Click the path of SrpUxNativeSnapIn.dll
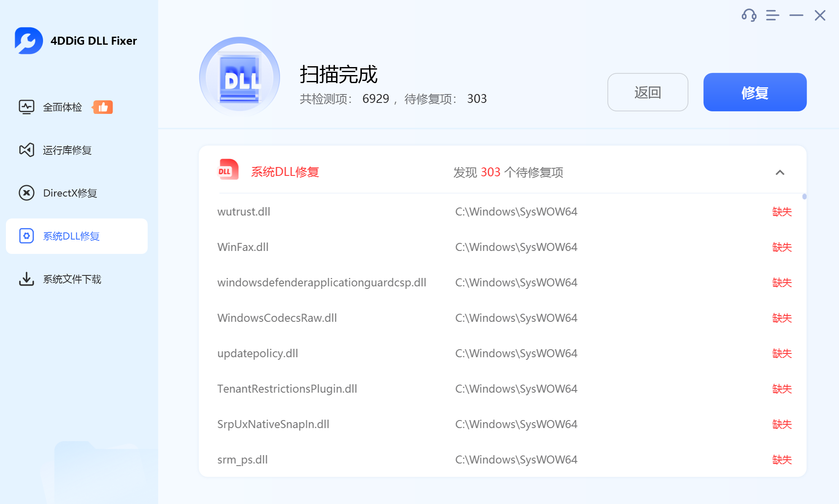839x504 pixels. point(516,424)
